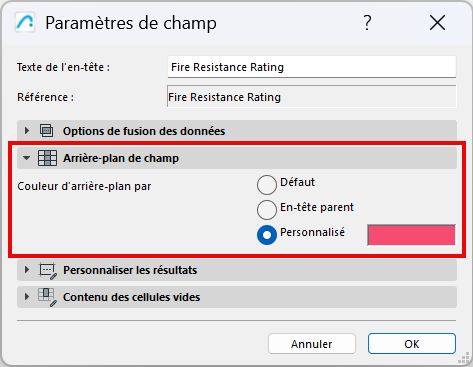
Task: Close the Paramètres de champ dialog
Action: pyautogui.click(x=437, y=23)
